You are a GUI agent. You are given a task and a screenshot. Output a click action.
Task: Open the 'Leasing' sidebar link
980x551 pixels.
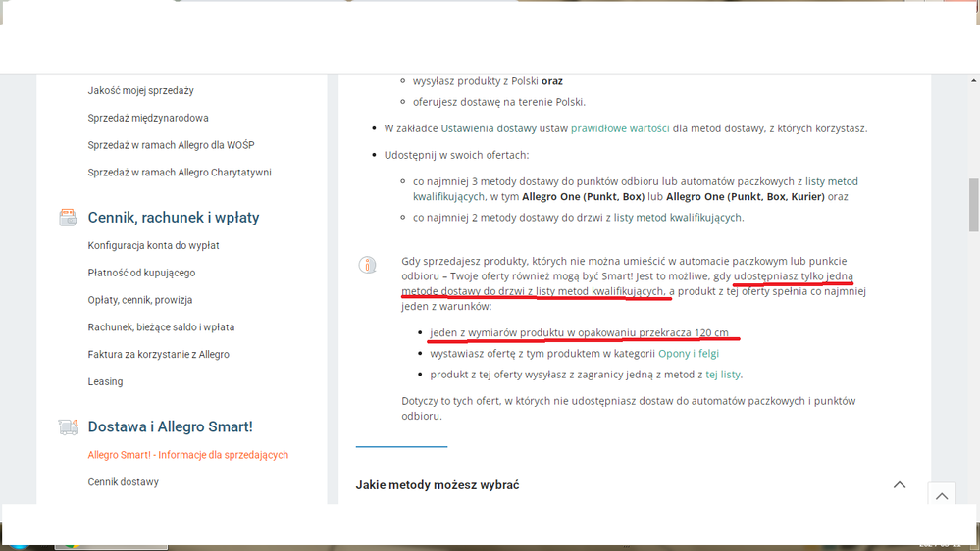coord(105,381)
